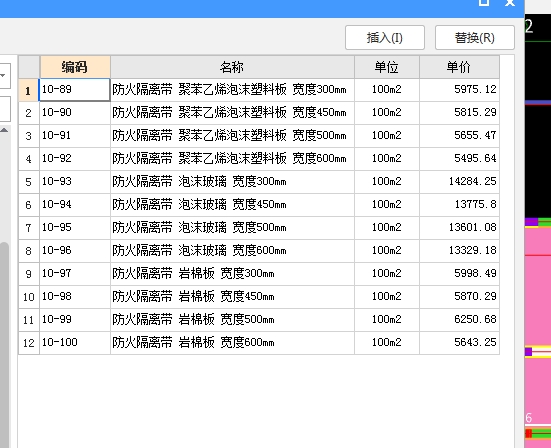Viewport: 551px width, 448px height.
Task: Select code cell 10-93
Action: pyautogui.click(x=75, y=182)
